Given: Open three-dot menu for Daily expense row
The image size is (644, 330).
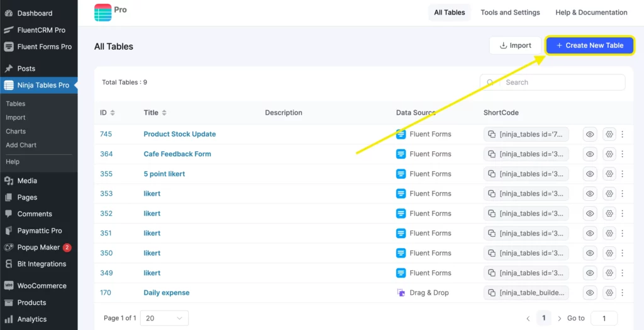Looking at the screenshot, I should (623, 293).
